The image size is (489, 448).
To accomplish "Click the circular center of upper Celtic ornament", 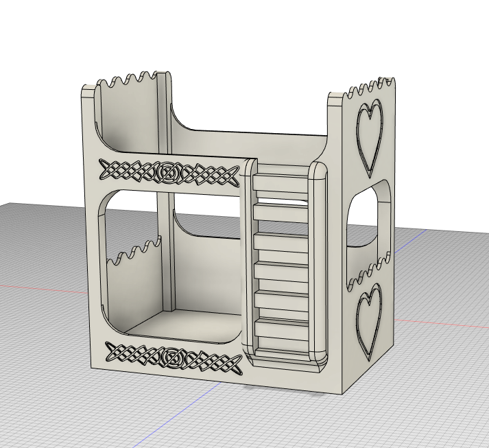I will 167,172.
